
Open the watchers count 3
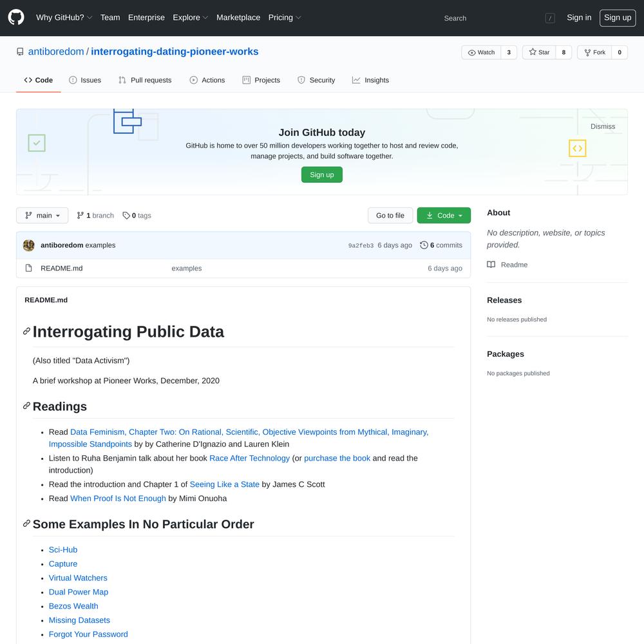point(509,52)
